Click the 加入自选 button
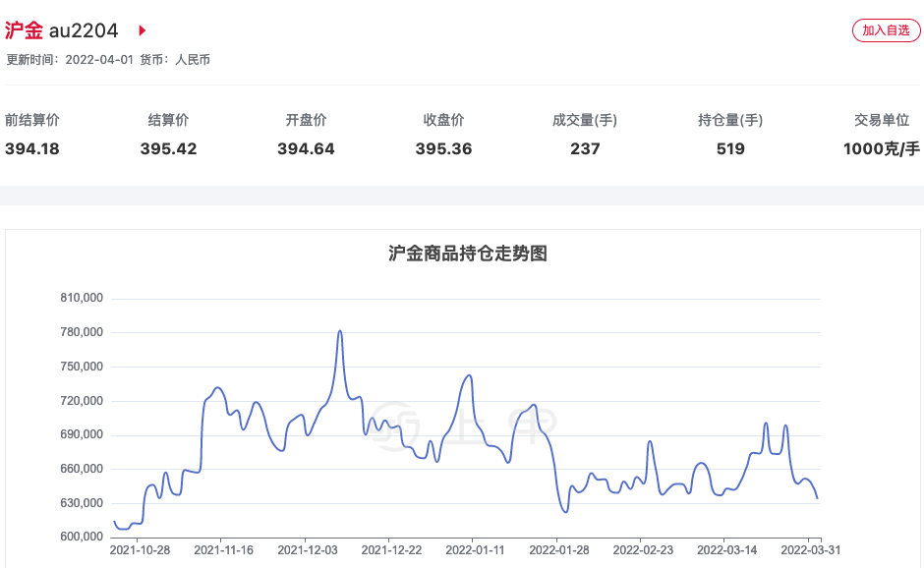The width and height of the screenshot is (924, 568). tap(885, 30)
